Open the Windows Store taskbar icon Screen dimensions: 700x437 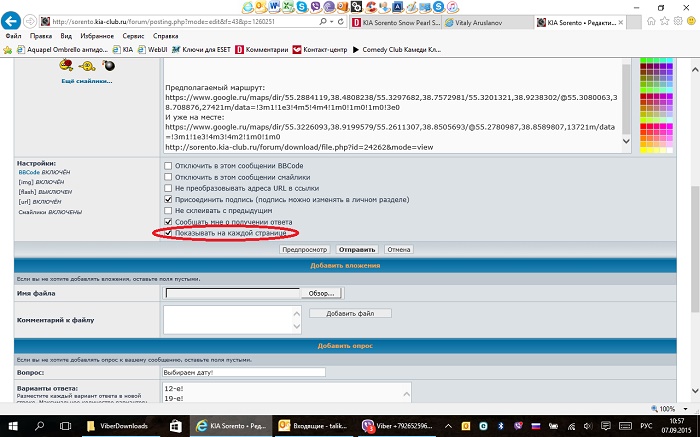[x=174, y=425]
